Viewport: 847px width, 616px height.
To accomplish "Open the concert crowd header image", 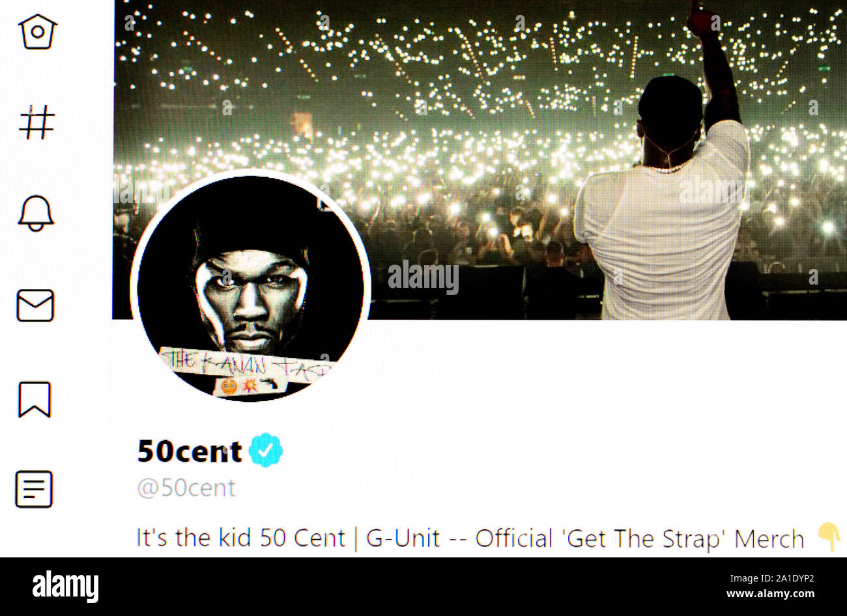I will [x=480, y=160].
